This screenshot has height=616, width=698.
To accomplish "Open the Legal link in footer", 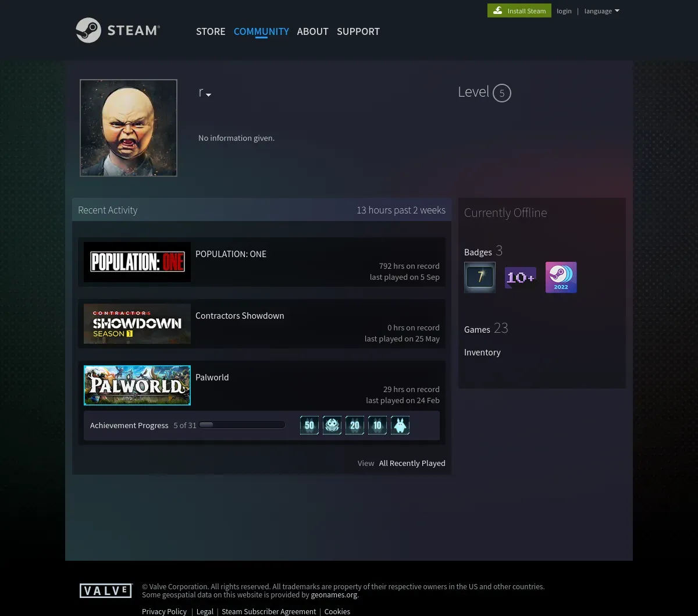I will [x=205, y=611].
